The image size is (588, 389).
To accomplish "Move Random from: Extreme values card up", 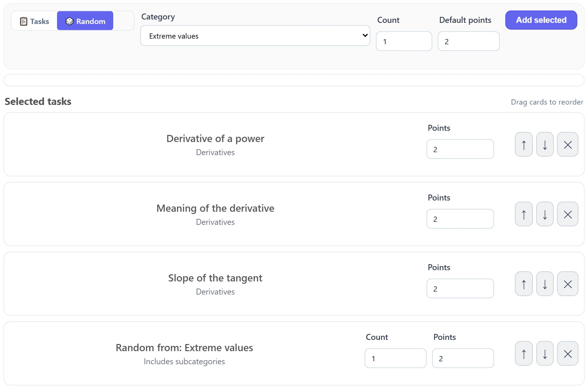I will [x=524, y=353].
